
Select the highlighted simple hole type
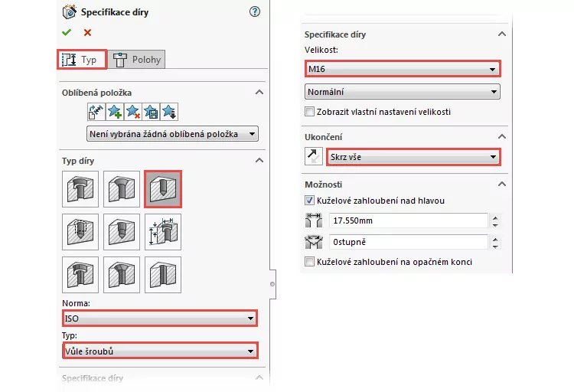point(163,189)
